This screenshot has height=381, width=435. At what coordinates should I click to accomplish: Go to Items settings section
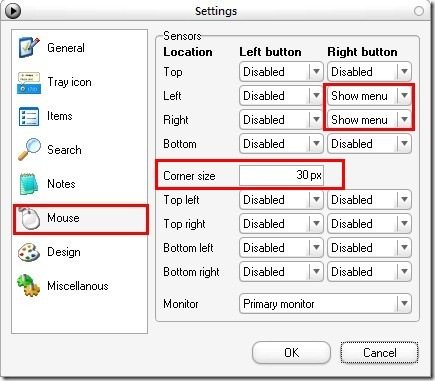point(80,116)
